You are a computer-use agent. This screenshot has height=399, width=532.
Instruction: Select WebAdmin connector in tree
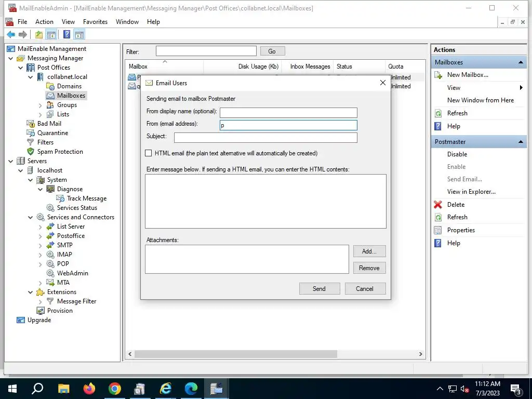(72, 273)
